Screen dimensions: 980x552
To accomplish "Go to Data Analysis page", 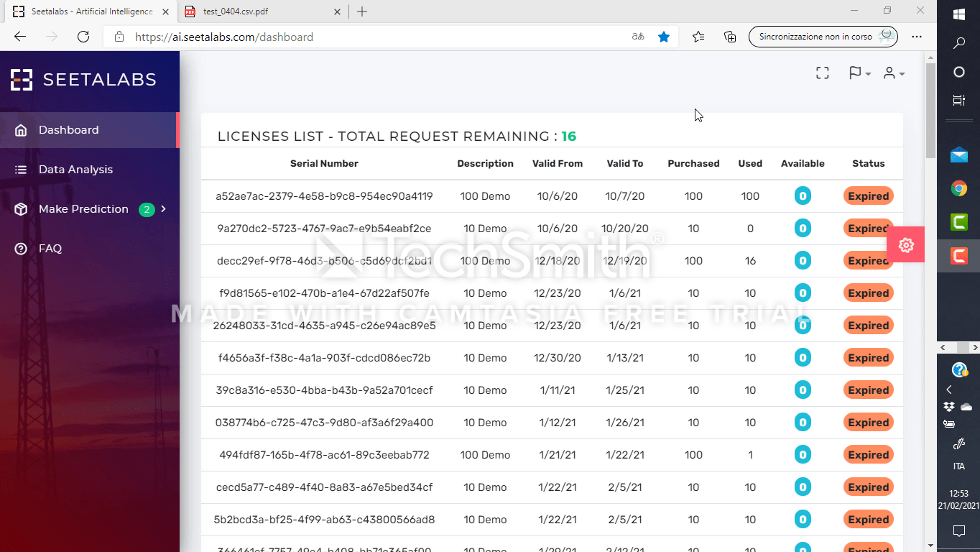I will [x=75, y=170].
